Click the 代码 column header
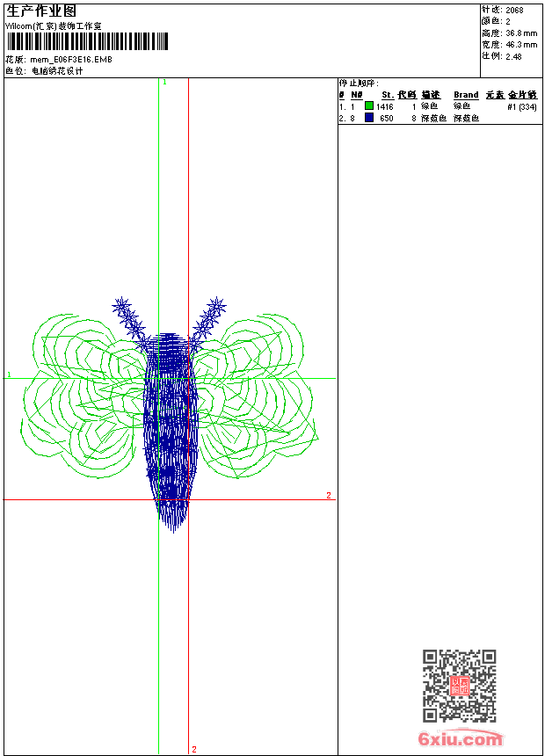Viewport: 545px width, 756px height. tap(407, 95)
